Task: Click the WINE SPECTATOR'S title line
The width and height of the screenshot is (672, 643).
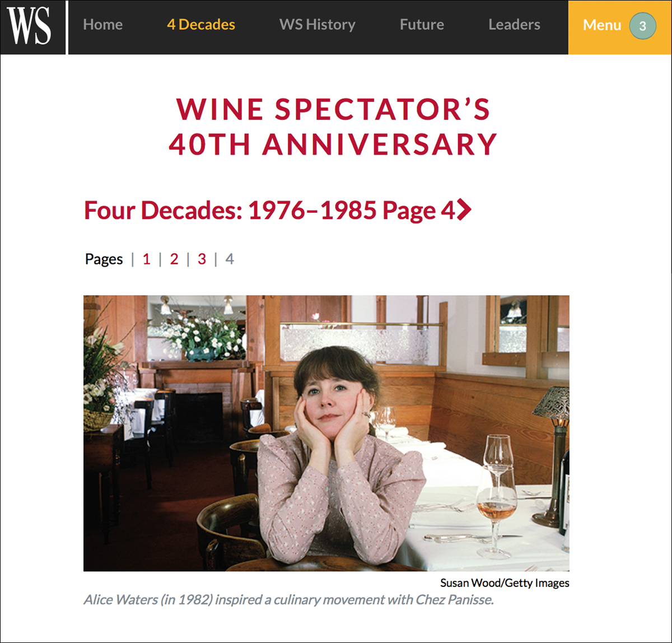Action: (333, 109)
